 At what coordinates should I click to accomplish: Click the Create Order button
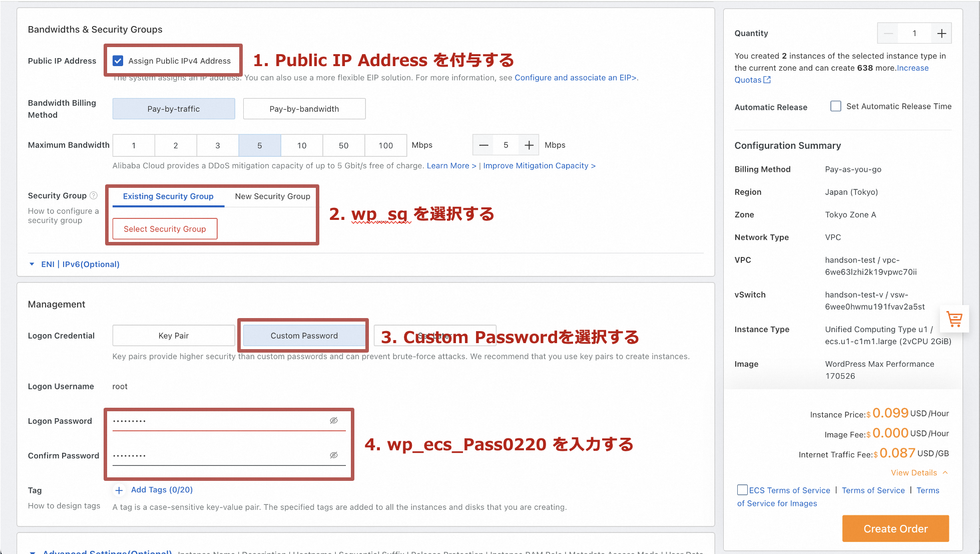tap(895, 528)
